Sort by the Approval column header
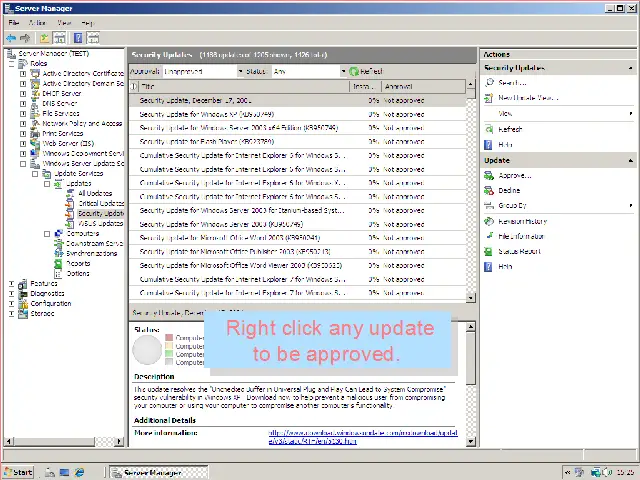 click(x=423, y=86)
